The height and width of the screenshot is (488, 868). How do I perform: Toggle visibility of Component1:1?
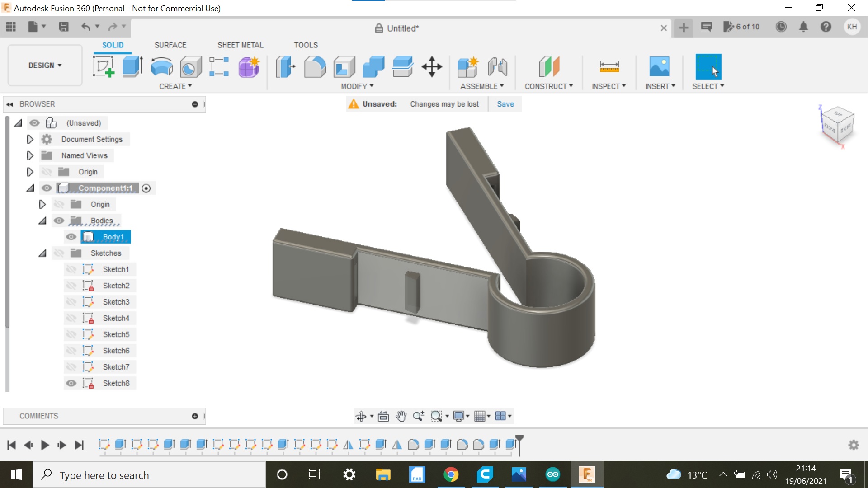pyautogui.click(x=47, y=188)
